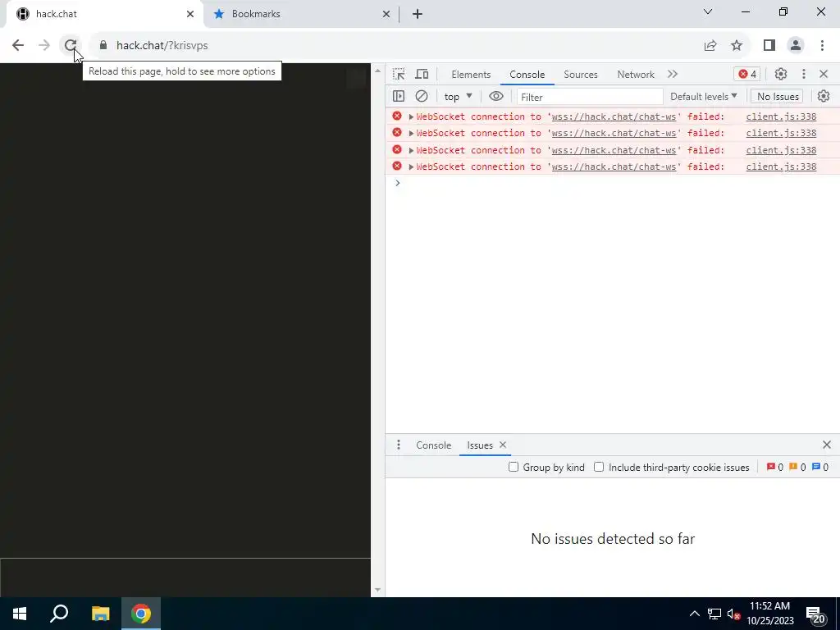Create live expression with eye icon

pyautogui.click(x=496, y=97)
